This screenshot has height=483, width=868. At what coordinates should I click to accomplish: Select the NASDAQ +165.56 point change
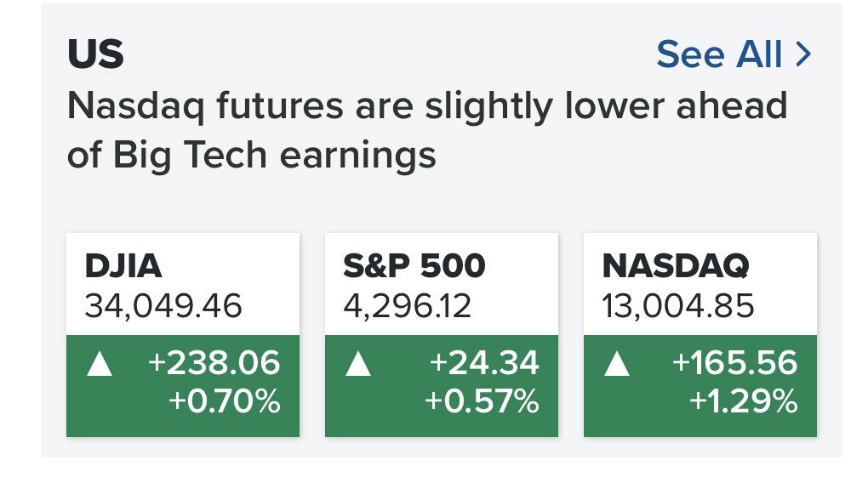[x=734, y=363]
